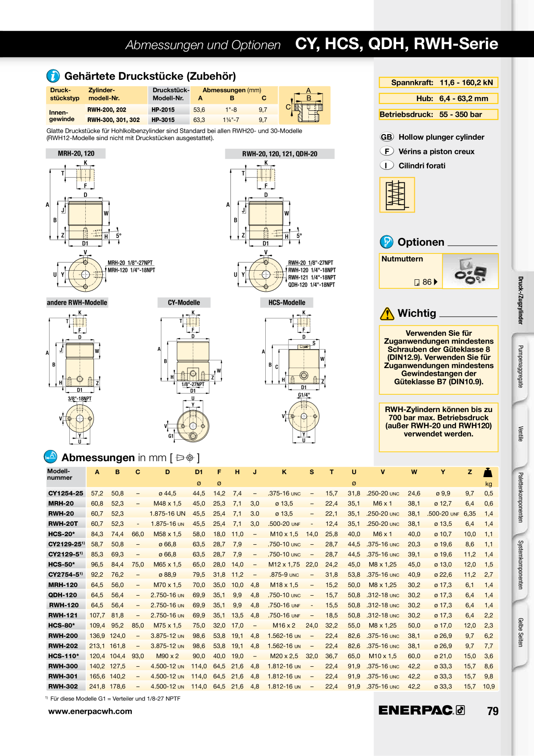Click the MRH-20 row label
Image resolution: width=534 pixels, height=756 pixels.
(61, 503)
